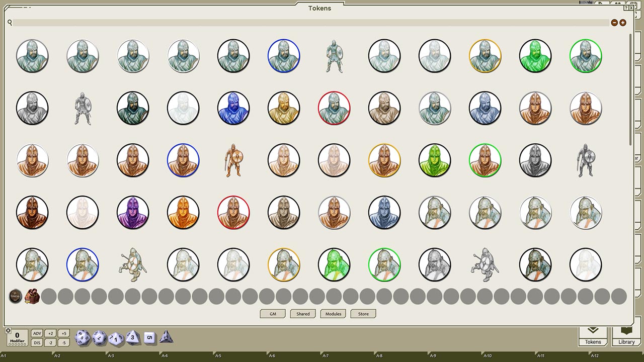Screen dimensions: 644x362
Task: Roll the d20 die
Action: pos(82,337)
